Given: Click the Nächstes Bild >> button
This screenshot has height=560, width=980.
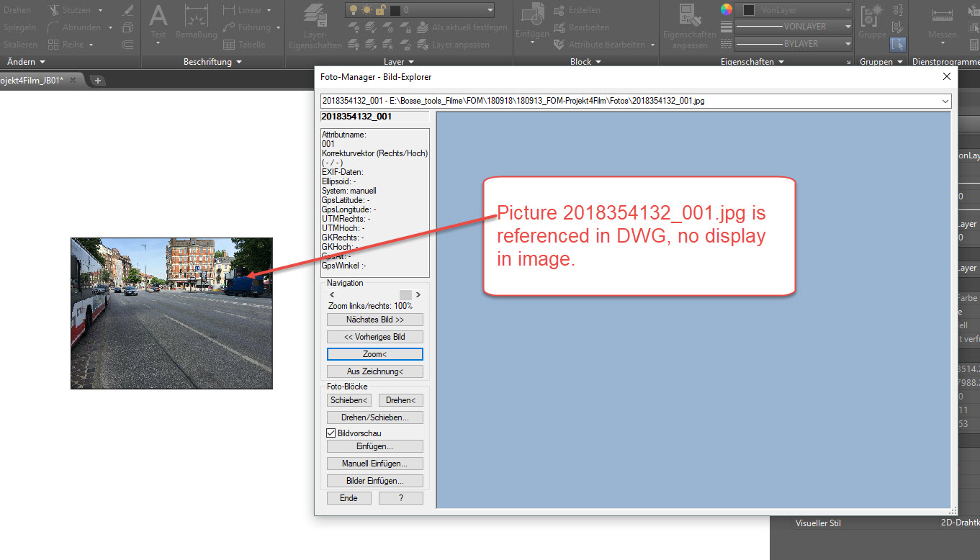Looking at the screenshot, I should [x=375, y=320].
